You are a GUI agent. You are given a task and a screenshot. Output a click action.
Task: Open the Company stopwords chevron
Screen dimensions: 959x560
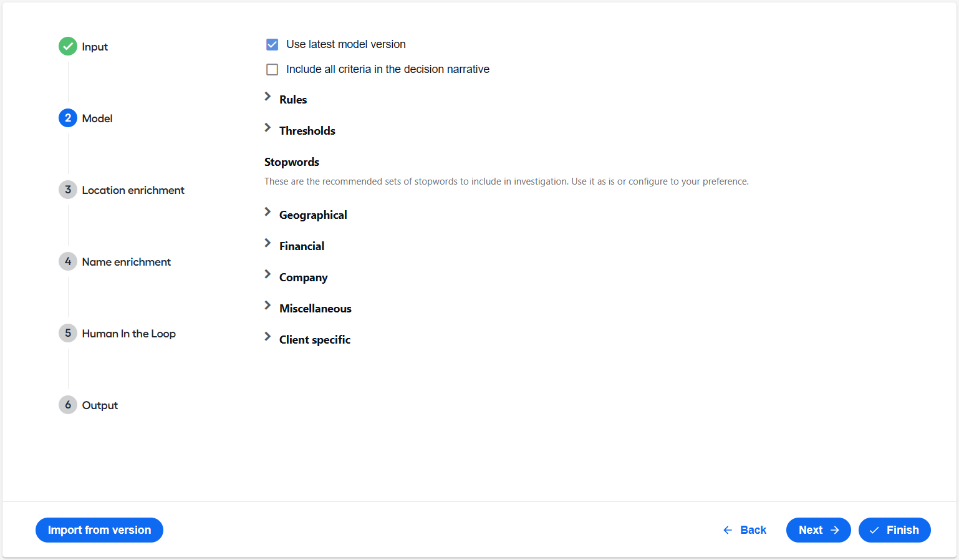267,274
